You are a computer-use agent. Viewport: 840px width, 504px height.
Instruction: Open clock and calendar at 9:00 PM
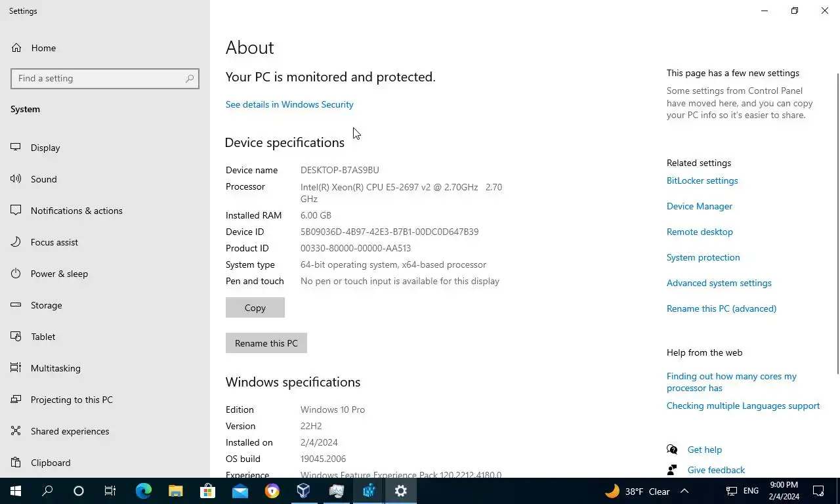pos(784,491)
